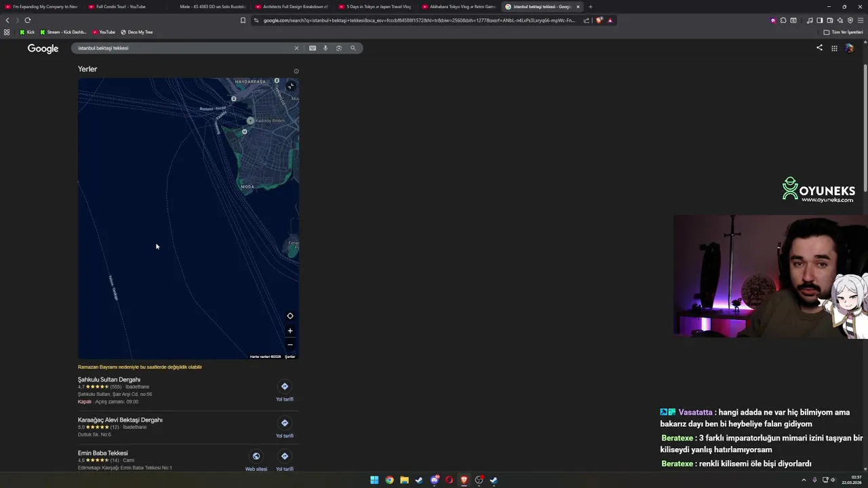
Task: Open the Google account avatar menu
Action: coord(849,48)
